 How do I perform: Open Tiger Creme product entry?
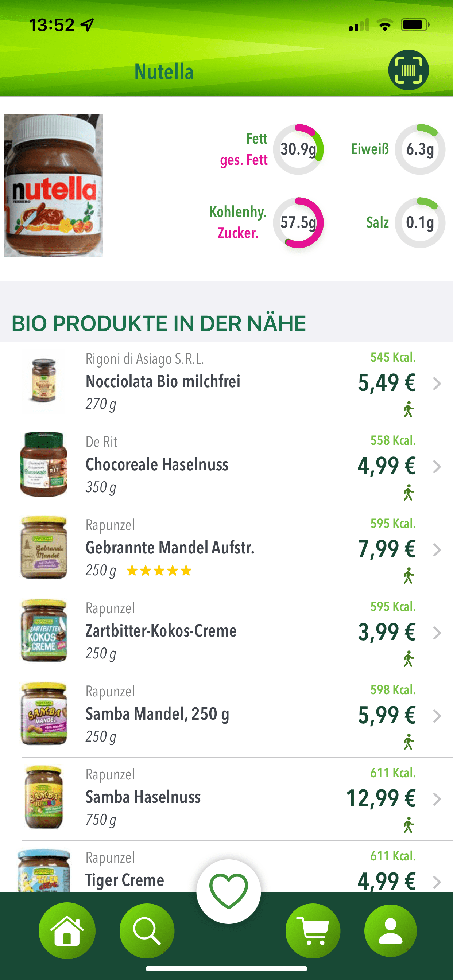click(x=125, y=880)
